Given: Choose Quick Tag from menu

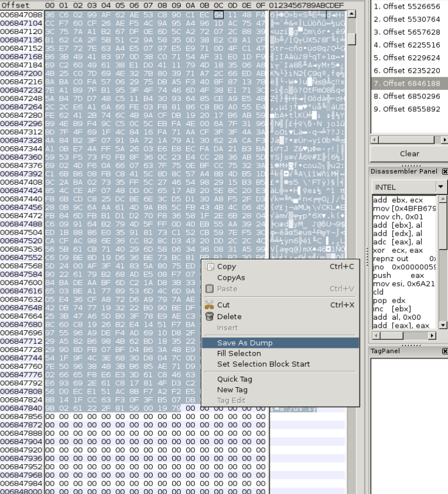Looking at the screenshot, I should [x=234, y=379].
